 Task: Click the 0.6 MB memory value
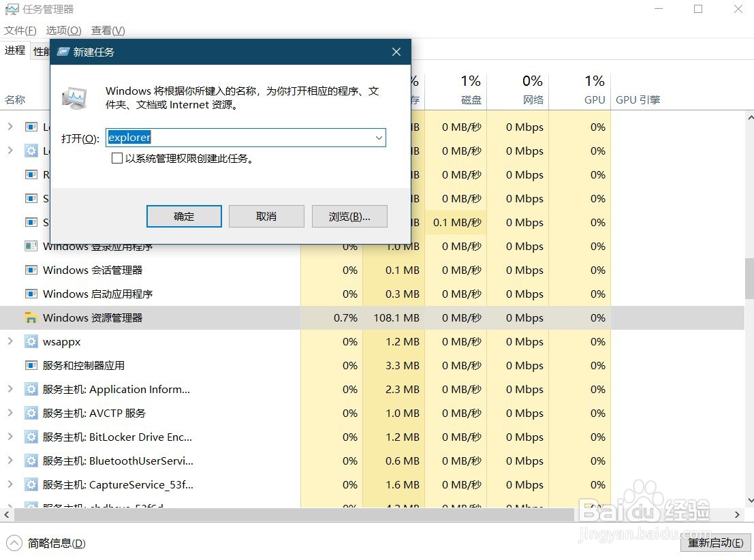(x=403, y=461)
